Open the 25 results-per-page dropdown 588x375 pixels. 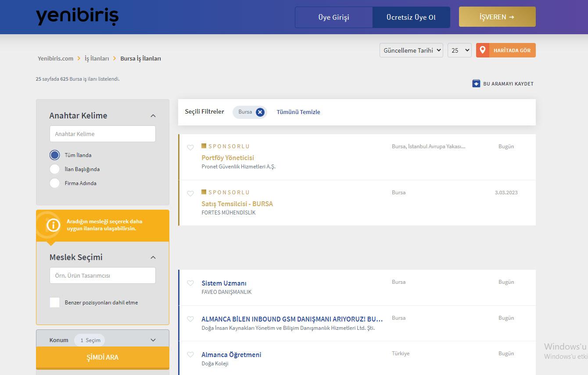pyautogui.click(x=459, y=50)
